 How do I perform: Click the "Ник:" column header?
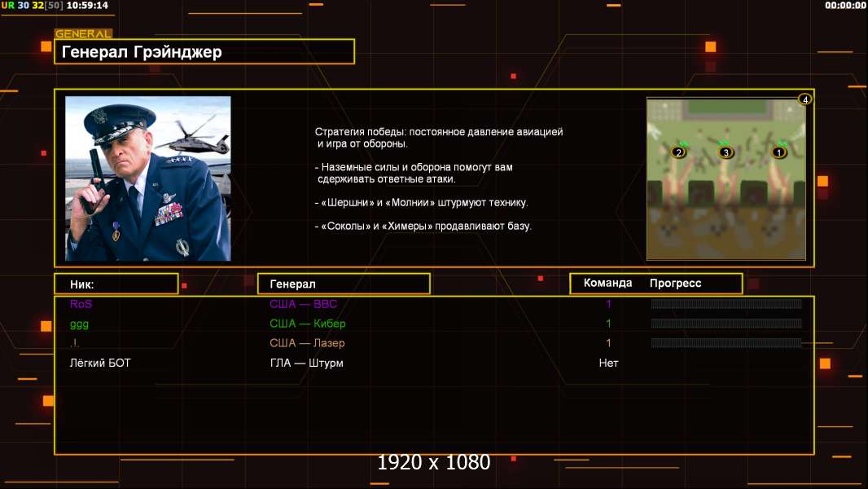pyautogui.click(x=116, y=284)
